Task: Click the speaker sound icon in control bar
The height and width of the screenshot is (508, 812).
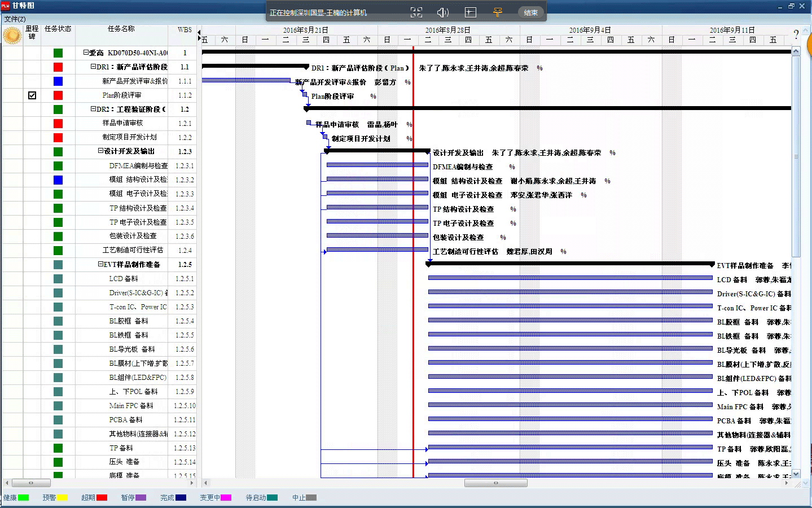Action: click(443, 12)
